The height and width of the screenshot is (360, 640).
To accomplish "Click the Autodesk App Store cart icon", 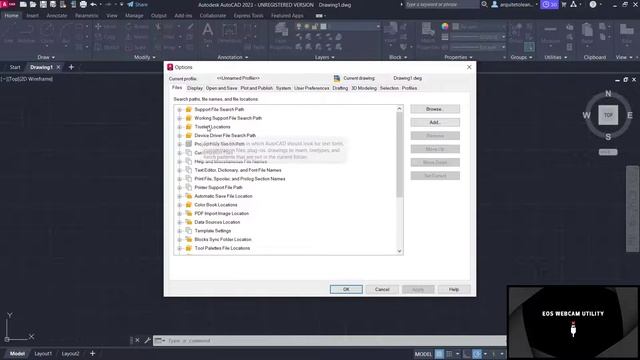I will point(564,4).
